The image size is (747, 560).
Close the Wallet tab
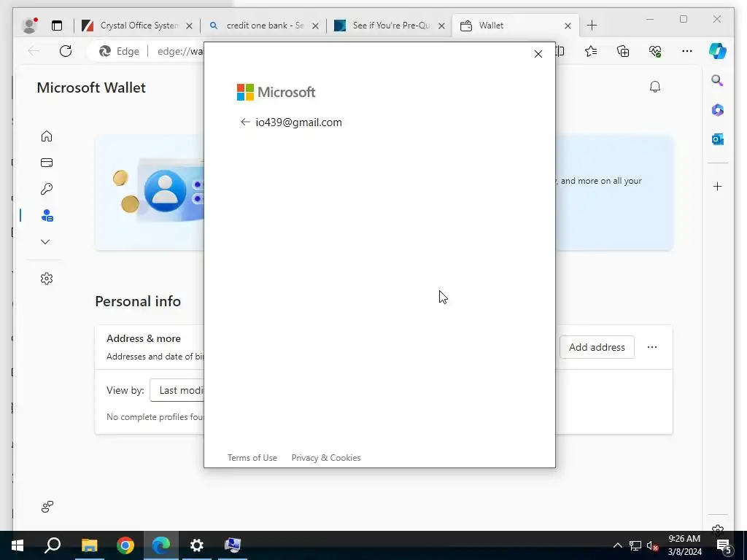tap(568, 26)
